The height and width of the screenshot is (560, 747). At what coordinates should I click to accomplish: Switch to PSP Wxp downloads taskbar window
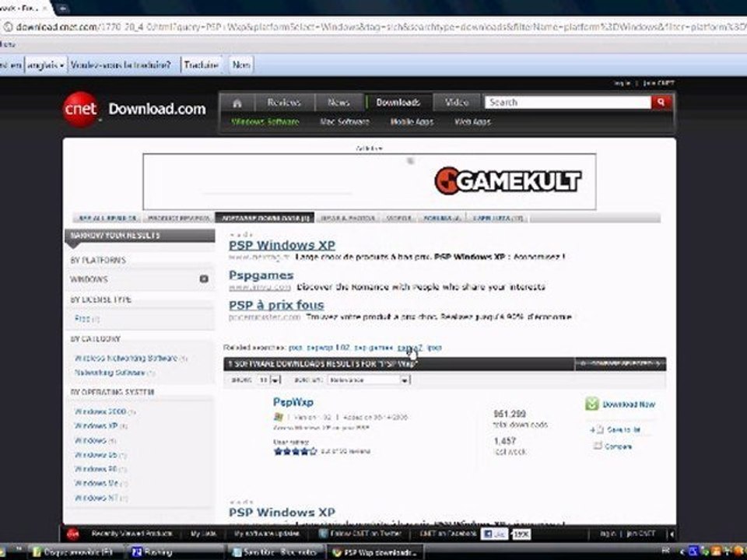coord(375,552)
